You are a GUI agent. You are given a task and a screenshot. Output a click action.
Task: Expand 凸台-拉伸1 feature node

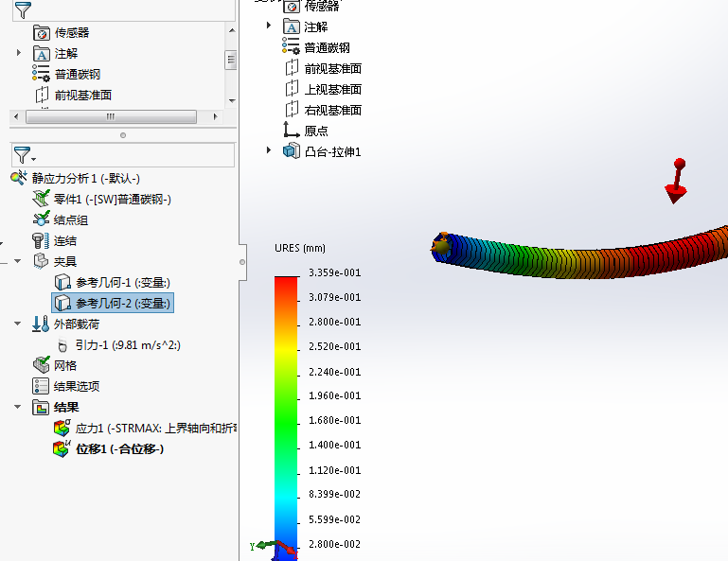268,150
